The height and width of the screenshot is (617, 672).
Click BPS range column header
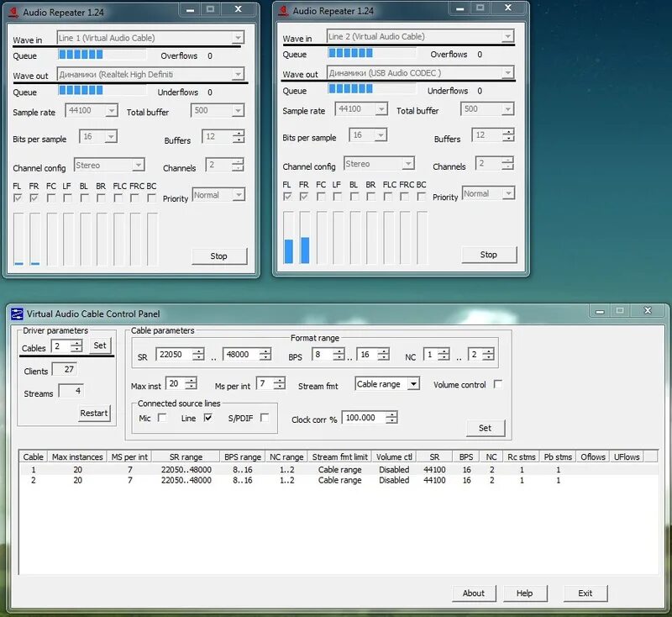coord(243,456)
